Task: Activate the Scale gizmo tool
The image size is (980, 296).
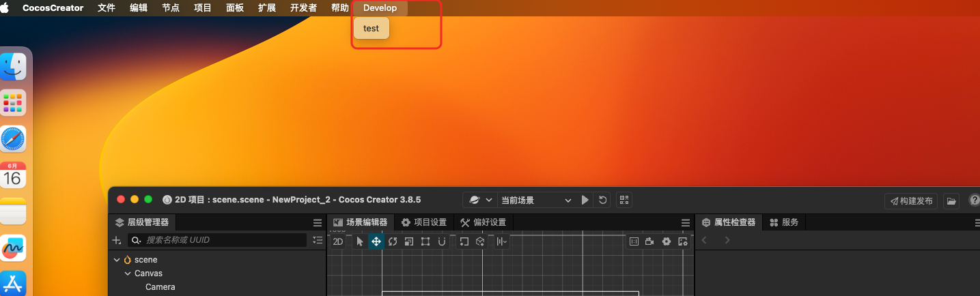Action: click(409, 241)
